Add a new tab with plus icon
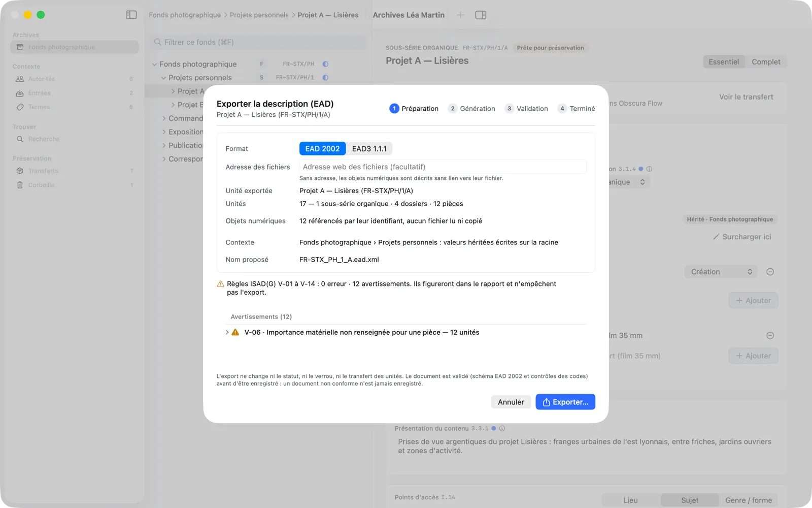Screen dimensions: 812x508 click(x=460, y=15)
